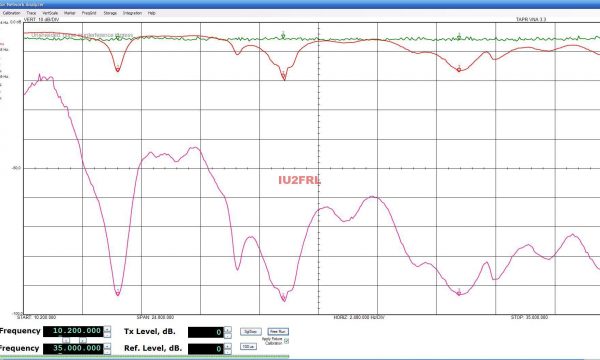Click the SglSwp single sweep button
Viewport: 600px width, 360px height.
251,332
